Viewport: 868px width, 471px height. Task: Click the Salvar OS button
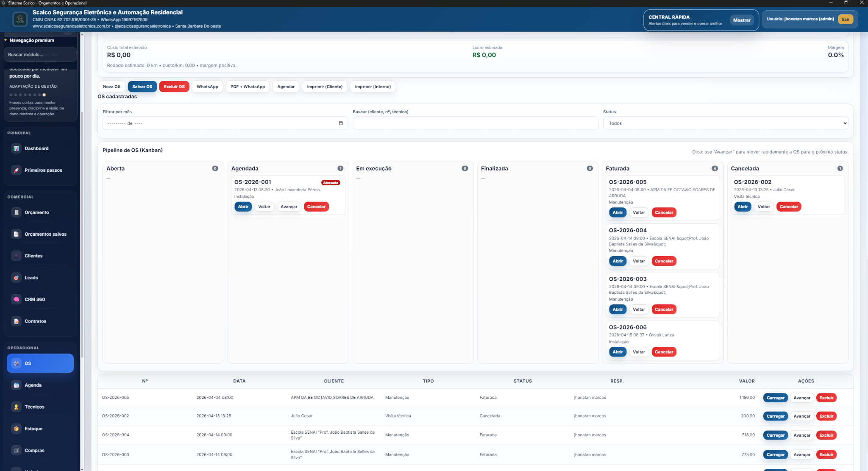142,86
